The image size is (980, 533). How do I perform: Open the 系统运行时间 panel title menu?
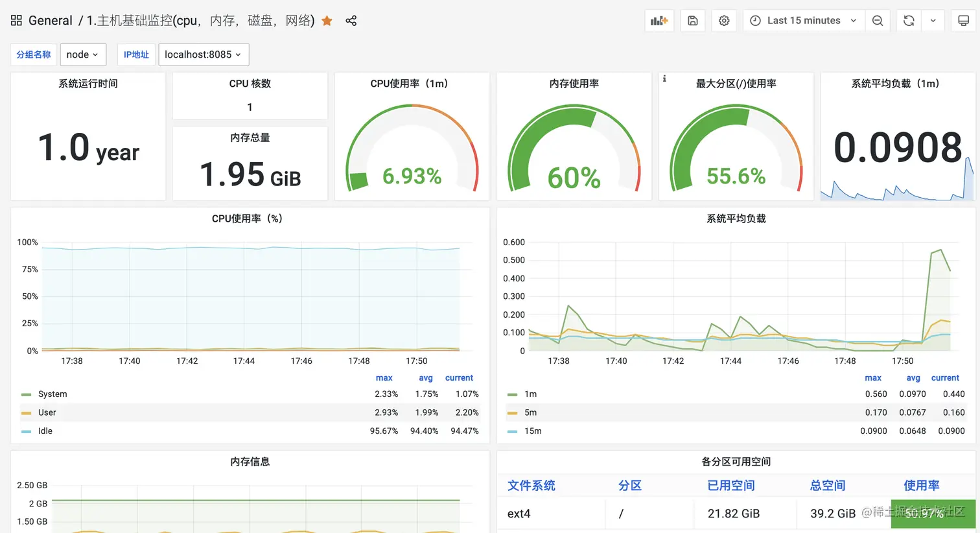coord(88,84)
